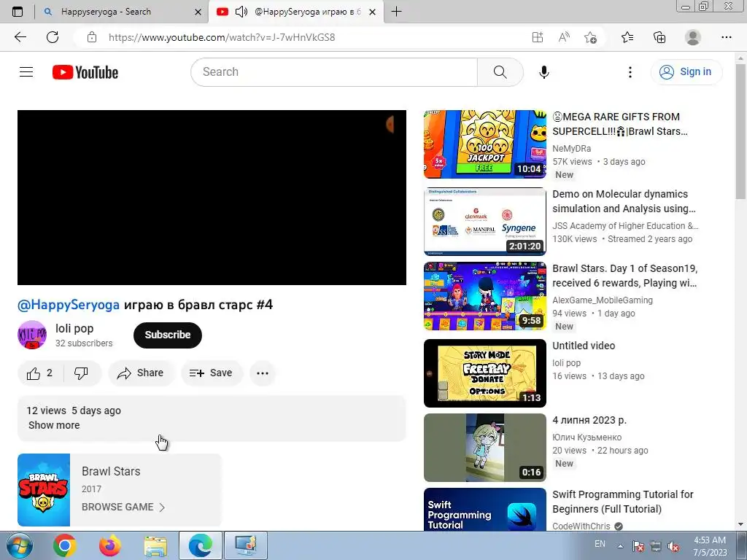Click the page vertical scrollbar thumb
Screen dimensions: 747x560
point(740,131)
